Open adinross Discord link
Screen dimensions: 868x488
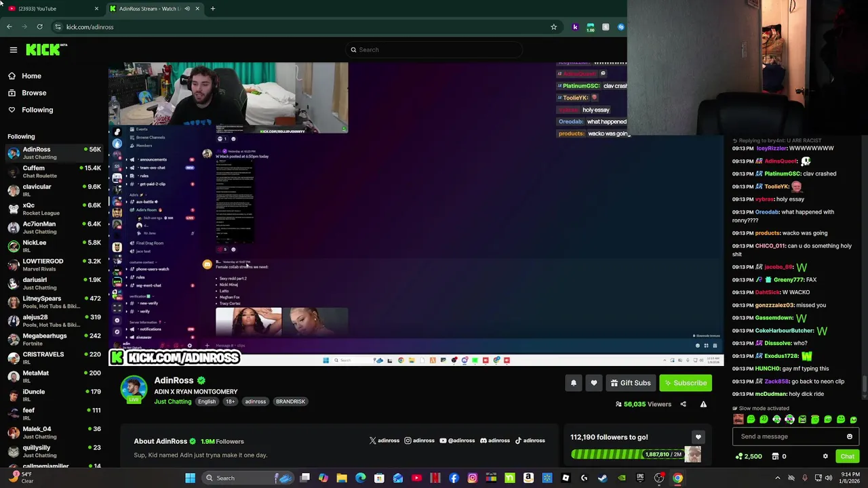pos(495,441)
